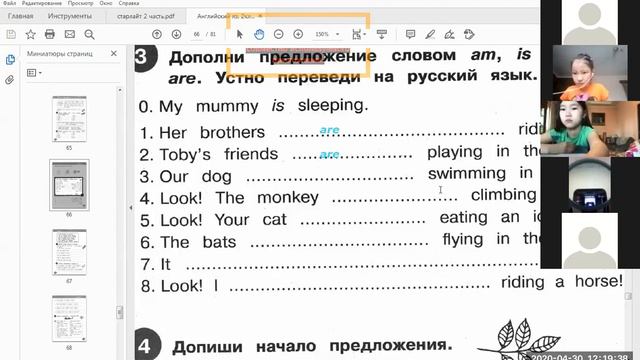Screen dimensions: 640x360
Task: Select page 65 thumbnail
Action: (x=69, y=119)
